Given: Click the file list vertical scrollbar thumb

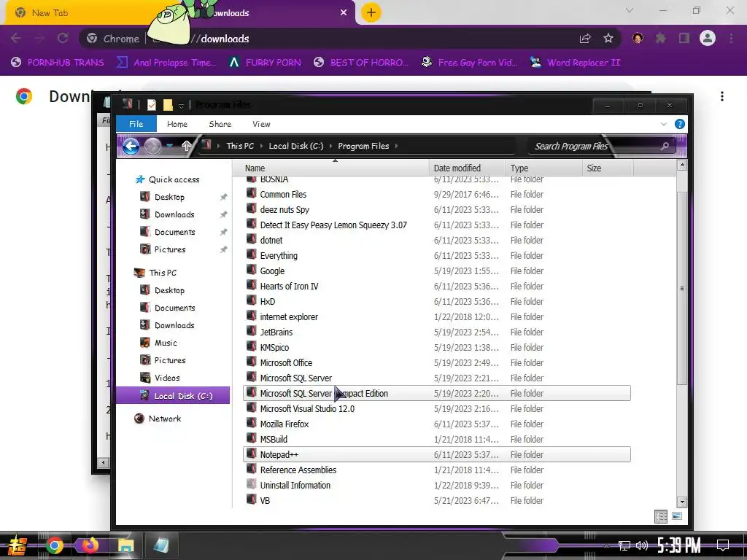Looking at the screenshot, I should [682, 288].
